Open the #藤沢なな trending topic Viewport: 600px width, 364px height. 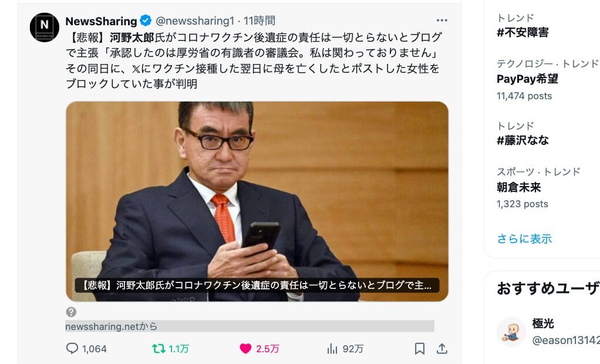[x=523, y=140]
